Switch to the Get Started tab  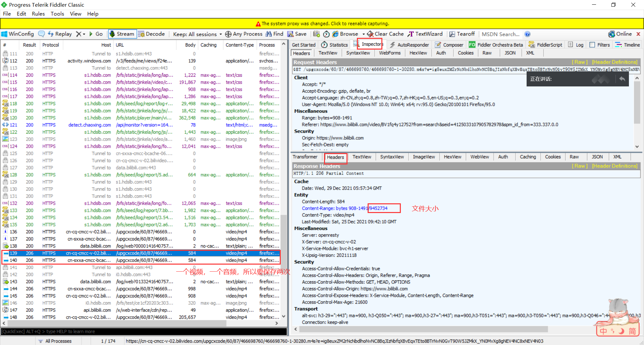coord(304,45)
